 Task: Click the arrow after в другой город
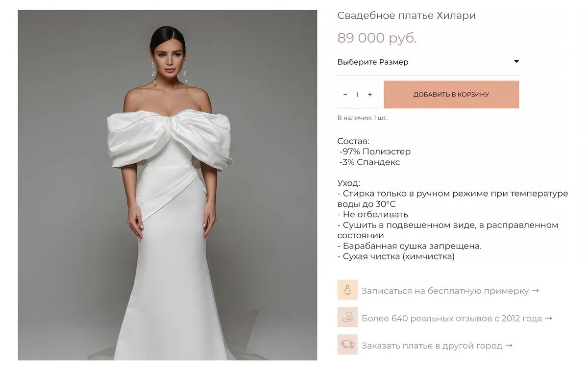509,346
